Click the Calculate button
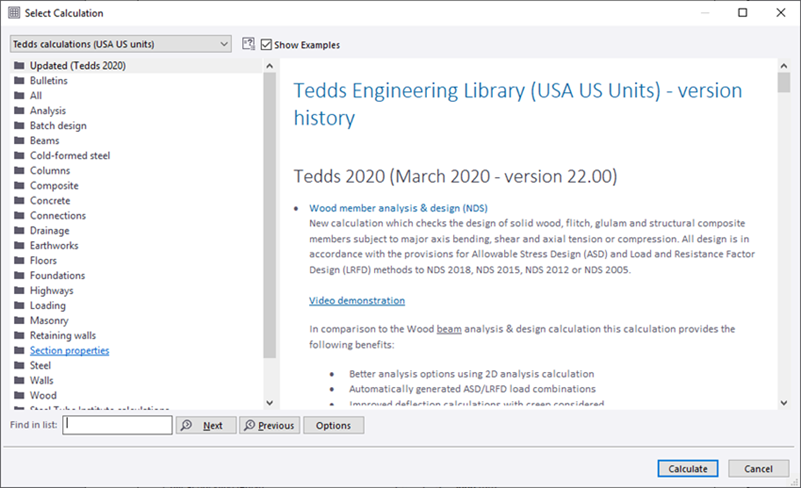Screen dimensions: 801x488 [688, 469]
